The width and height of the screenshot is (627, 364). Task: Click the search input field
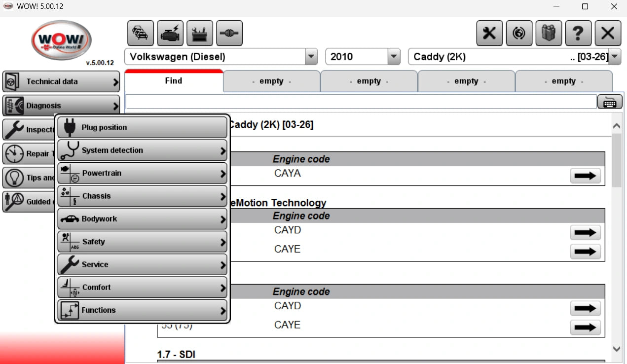point(361,102)
